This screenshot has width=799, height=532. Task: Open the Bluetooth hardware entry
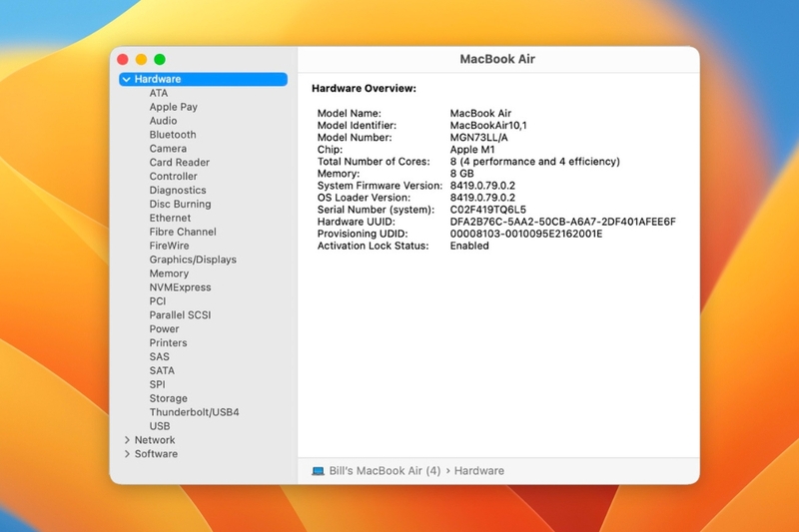tap(173, 135)
